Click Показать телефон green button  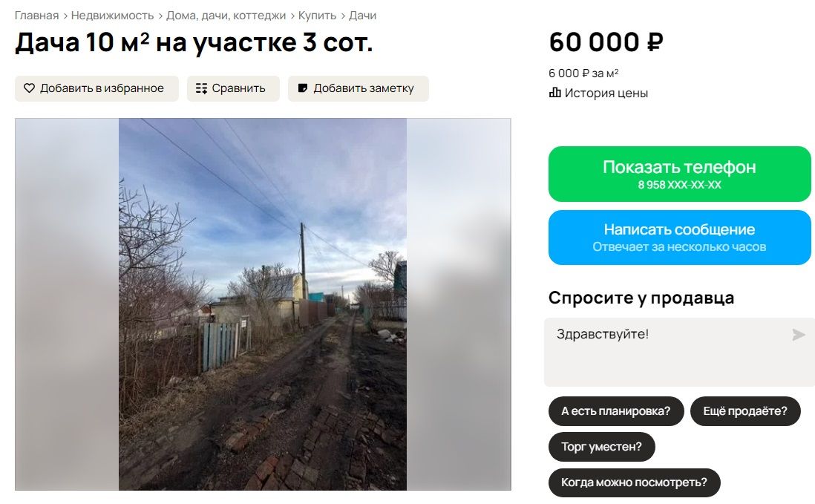pos(679,174)
